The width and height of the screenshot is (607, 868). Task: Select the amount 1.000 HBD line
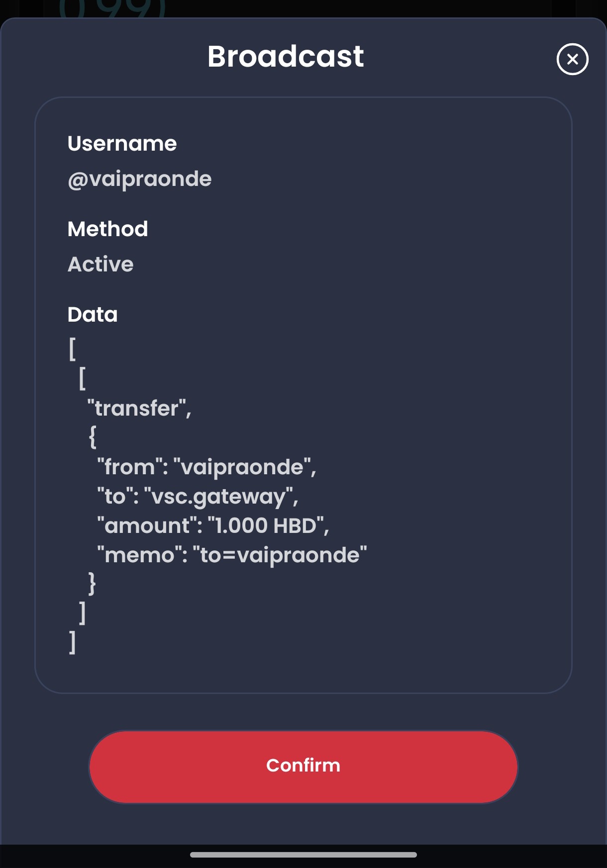[213, 525]
